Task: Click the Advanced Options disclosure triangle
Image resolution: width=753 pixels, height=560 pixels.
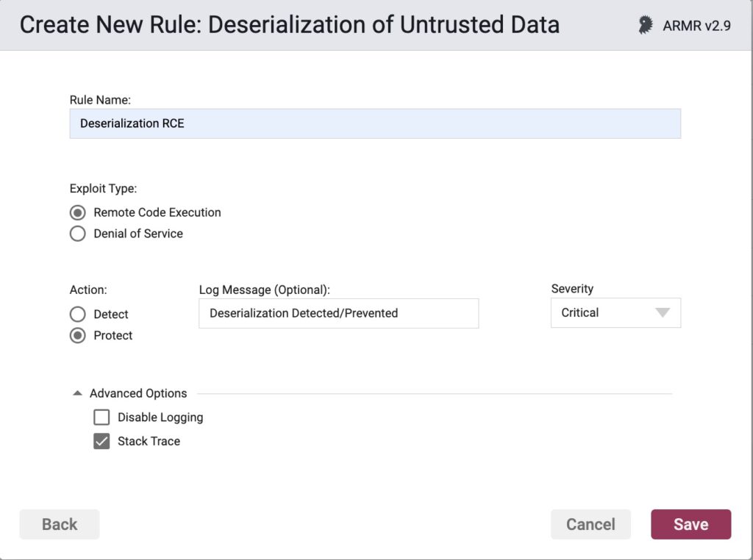Action: [x=77, y=392]
